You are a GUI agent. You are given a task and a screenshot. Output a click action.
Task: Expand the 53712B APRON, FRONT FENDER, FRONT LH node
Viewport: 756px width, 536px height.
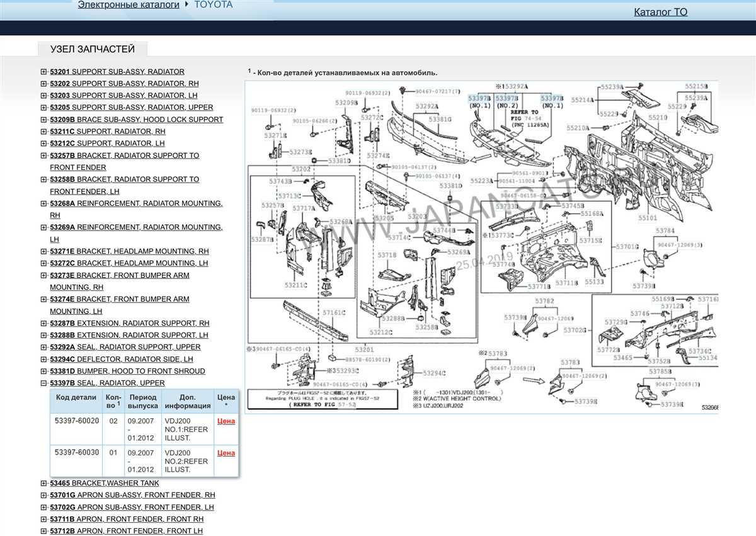point(43,531)
